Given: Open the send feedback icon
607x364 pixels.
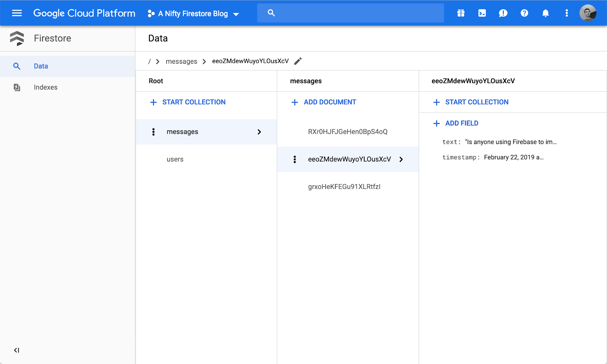Looking at the screenshot, I should pos(503,13).
